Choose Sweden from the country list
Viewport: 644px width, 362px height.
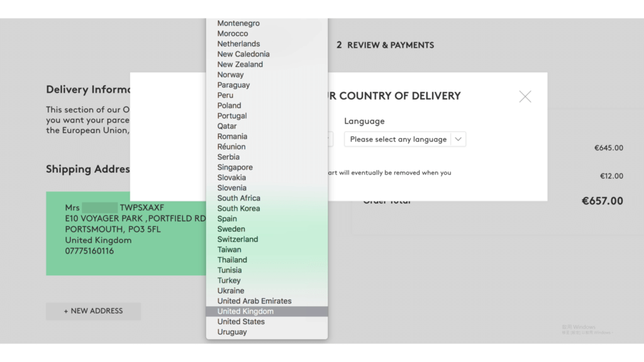pyautogui.click(x=267, y=229)
